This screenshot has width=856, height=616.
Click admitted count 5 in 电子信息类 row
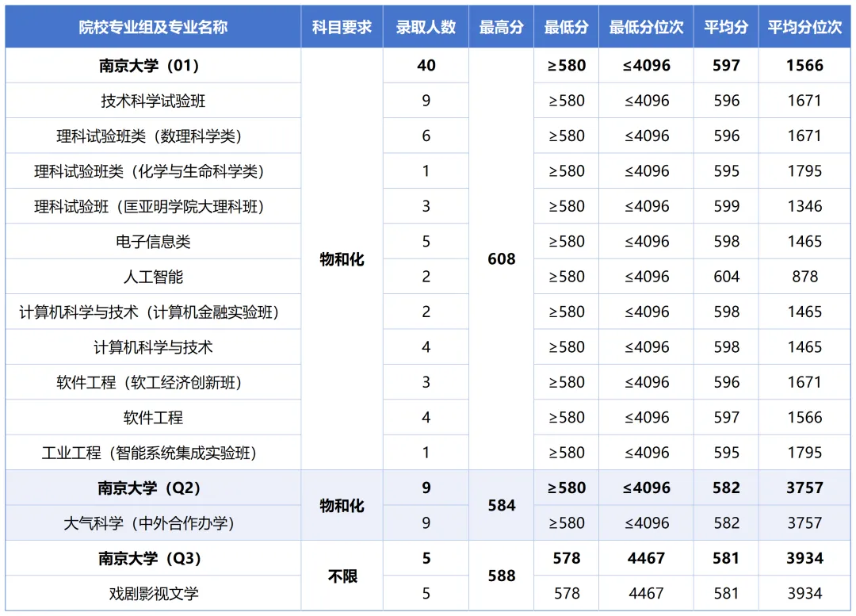(426, 241)
